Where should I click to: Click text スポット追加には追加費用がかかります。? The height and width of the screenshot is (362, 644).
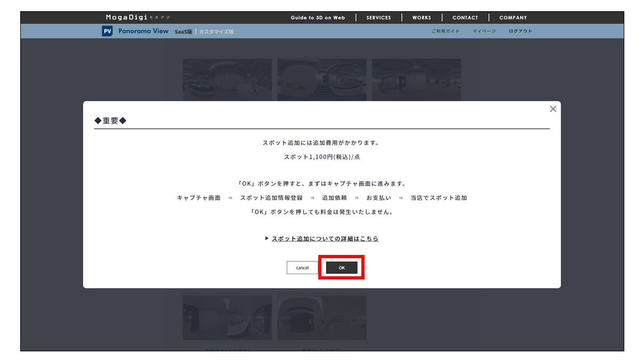tap(321, 143)
